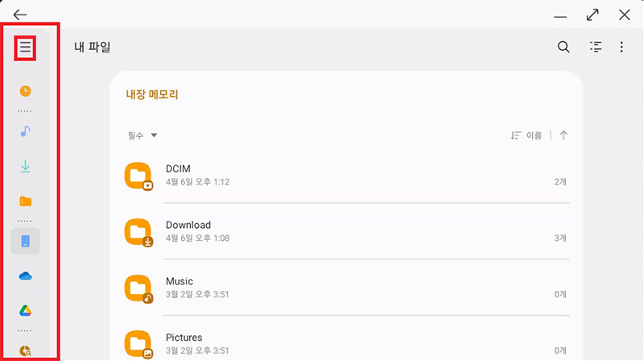Click the 내장 메모리 breadcrumb
The image size is (644, 361).
[151, 94]
